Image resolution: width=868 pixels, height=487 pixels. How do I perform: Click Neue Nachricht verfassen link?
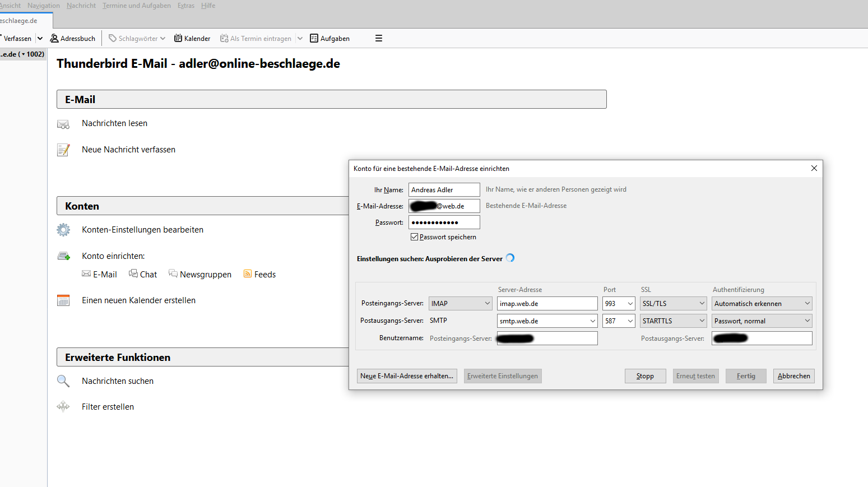(x=128, y=150)
